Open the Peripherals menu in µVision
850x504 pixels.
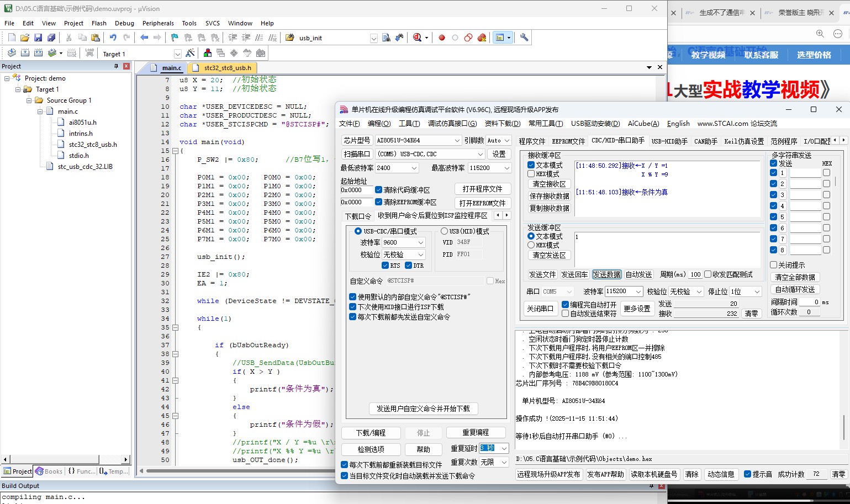pyautogui.click(x=158, y=23)
